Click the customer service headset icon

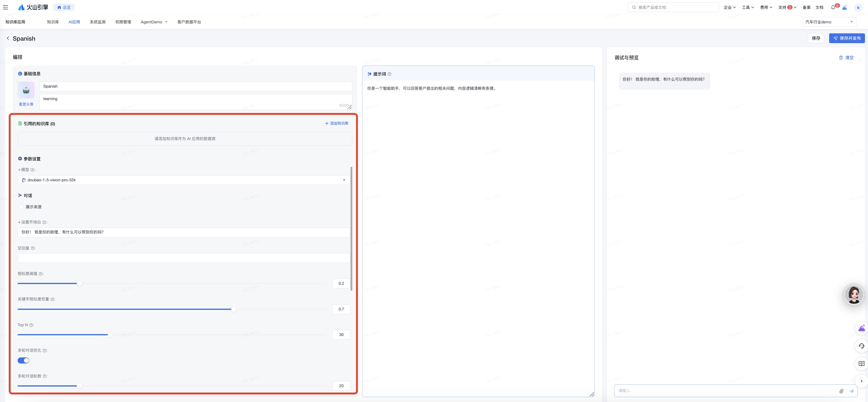tap(861, 346)
